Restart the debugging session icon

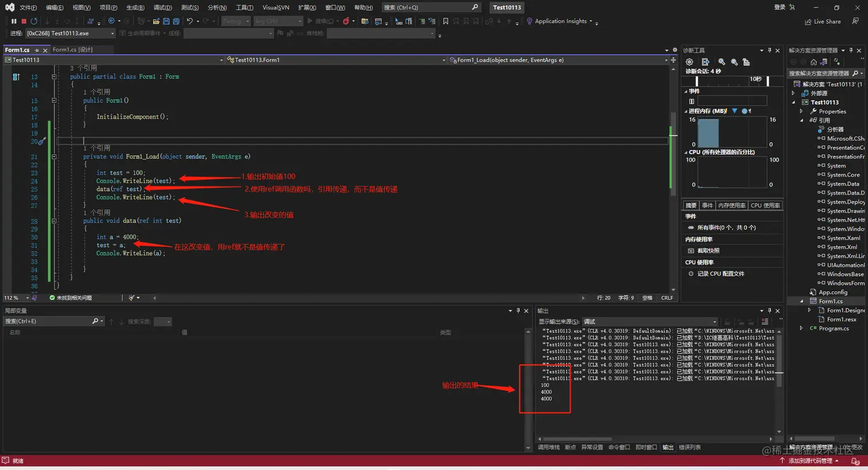click(34, 21)
